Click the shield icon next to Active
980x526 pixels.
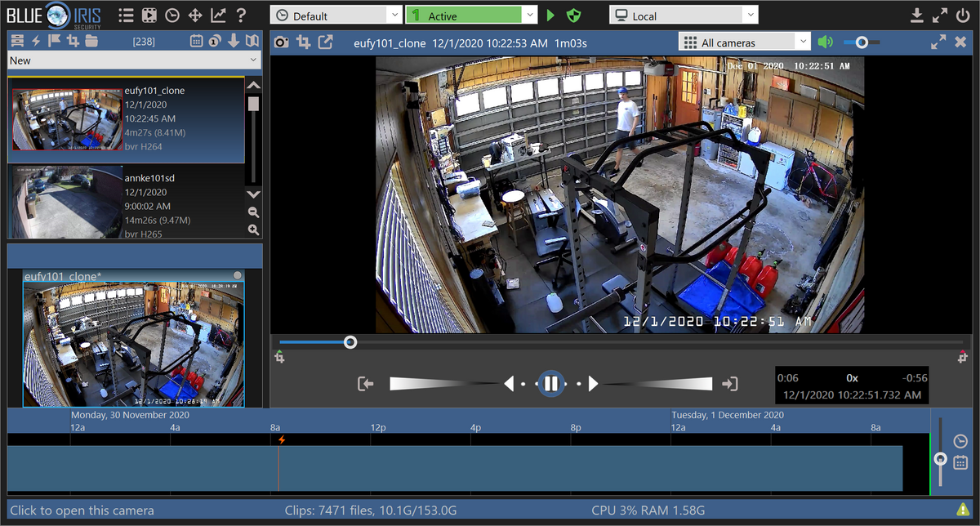click(573, 16)
